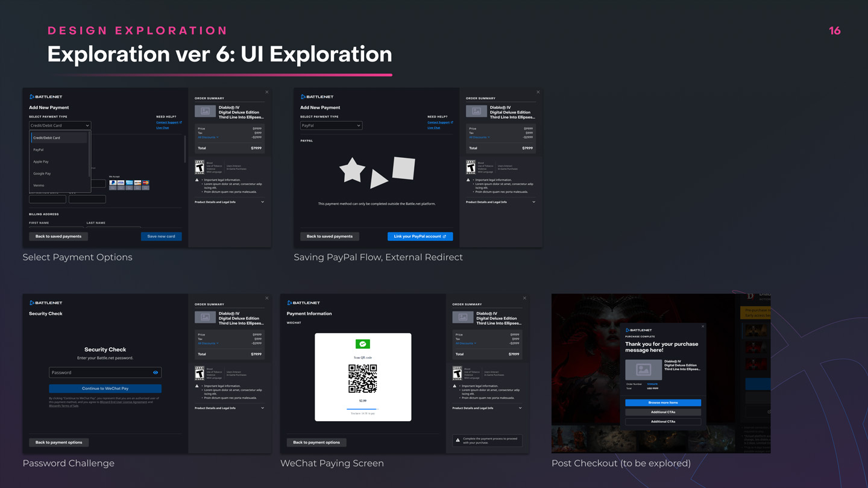Expand All Discounts in Password Challenge mockup

pos(208,343)
